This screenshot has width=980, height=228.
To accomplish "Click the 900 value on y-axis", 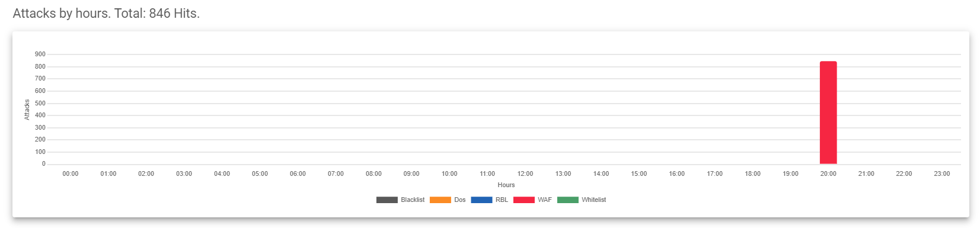I will [x=40, y=54].
